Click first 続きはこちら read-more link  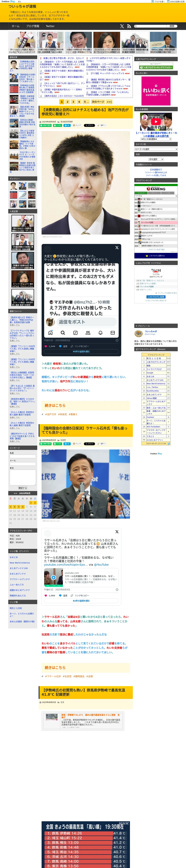pyautogui.click(x=55, y=405)
